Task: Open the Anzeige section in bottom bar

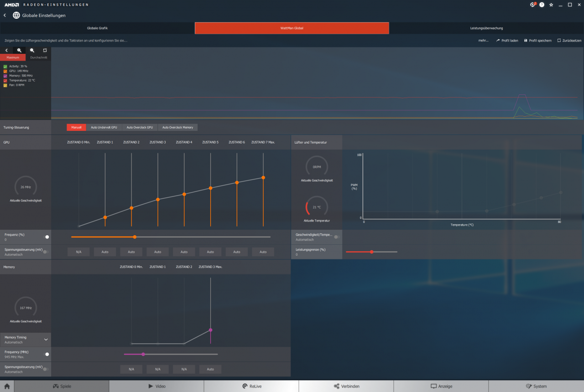Action: (441, 386)
